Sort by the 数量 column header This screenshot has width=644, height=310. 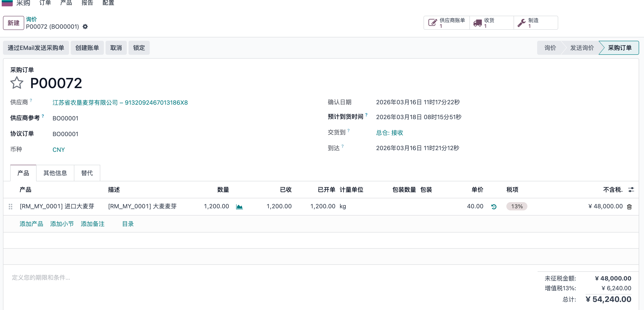(223, 190)
